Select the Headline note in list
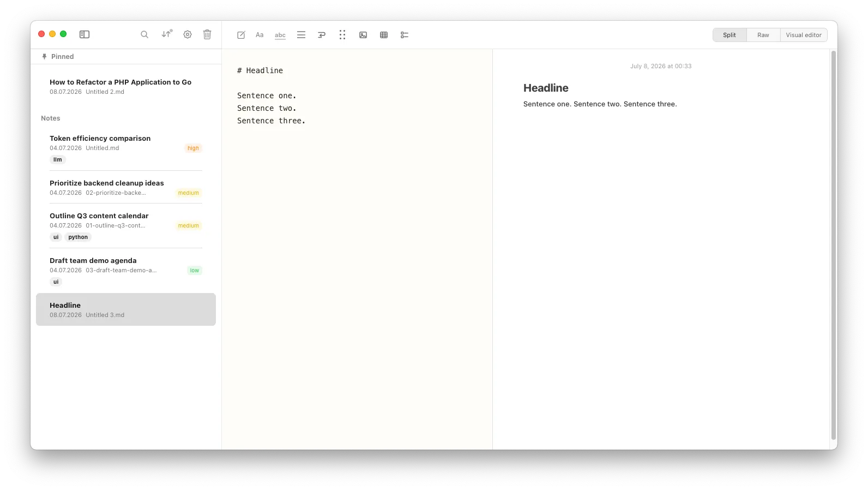This screenshot has width=868, height=490. pyautogui.click(x=126, y=309)
